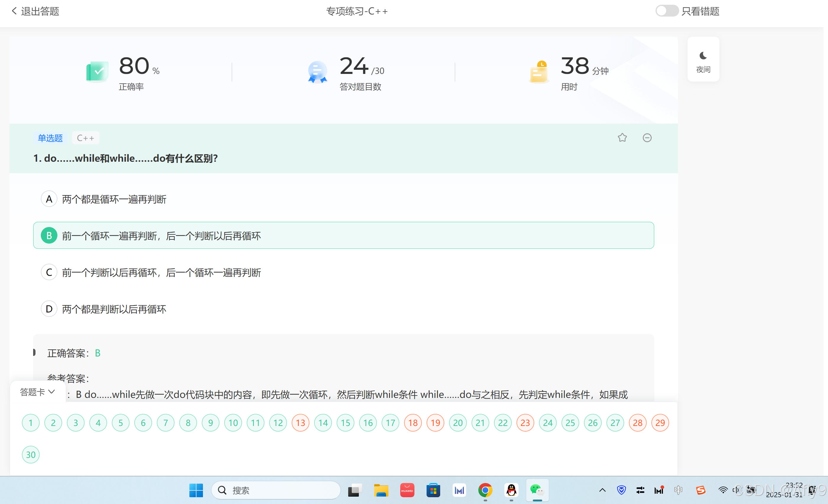
Task: Click the back arrow to exit quiz
Action: 14,11
